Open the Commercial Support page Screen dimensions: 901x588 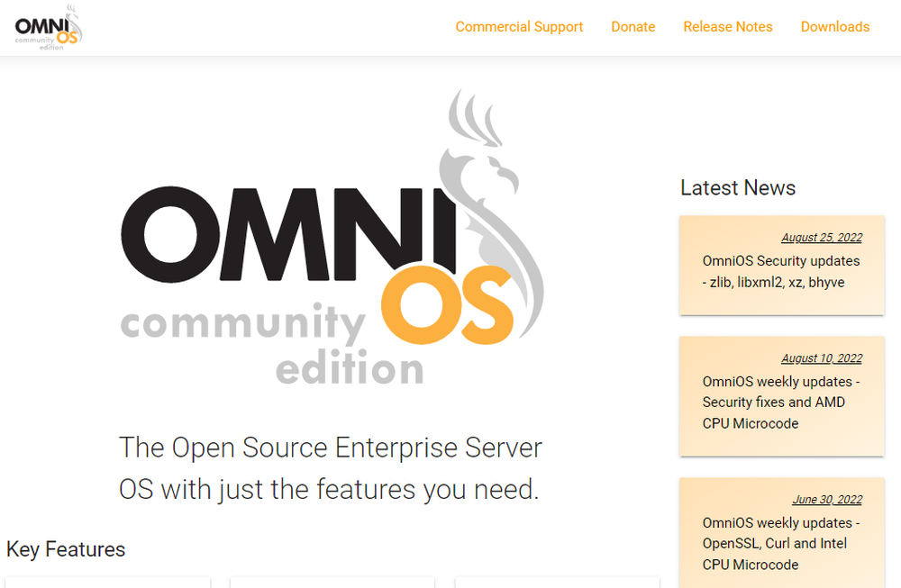(519, 27)
